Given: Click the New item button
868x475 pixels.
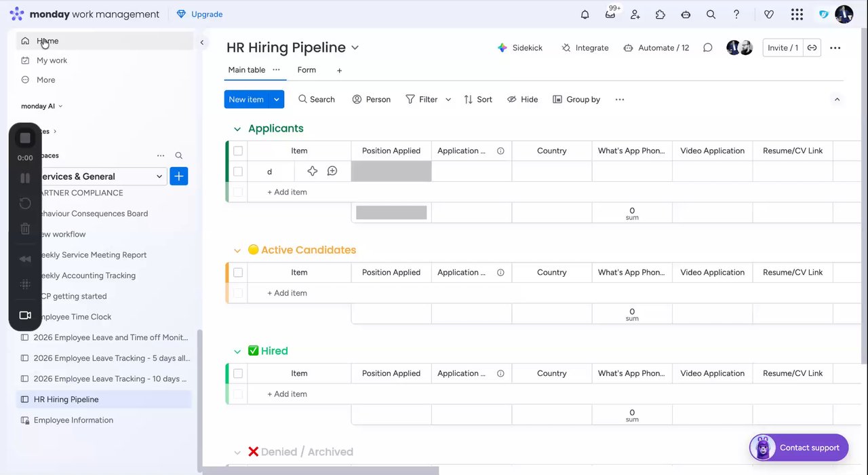Looking at the screenshot, I should tap(246, 99).
